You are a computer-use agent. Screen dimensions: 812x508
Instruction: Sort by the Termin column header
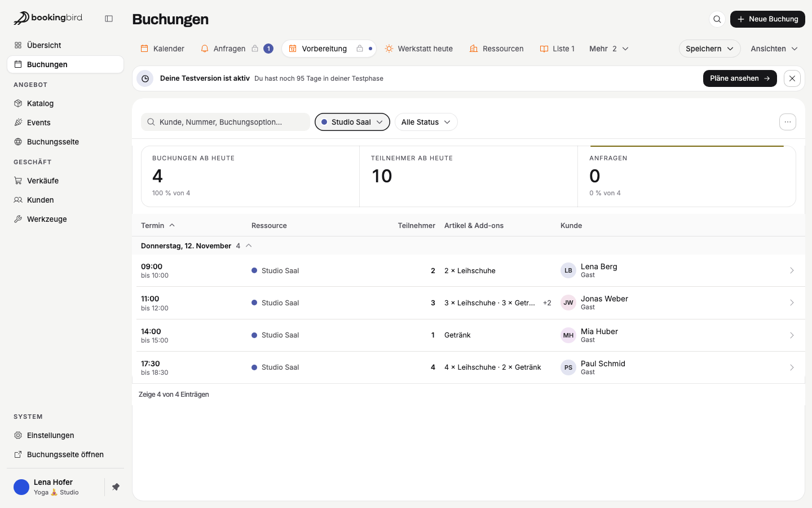pyautogui.click(x=158, y=225)
